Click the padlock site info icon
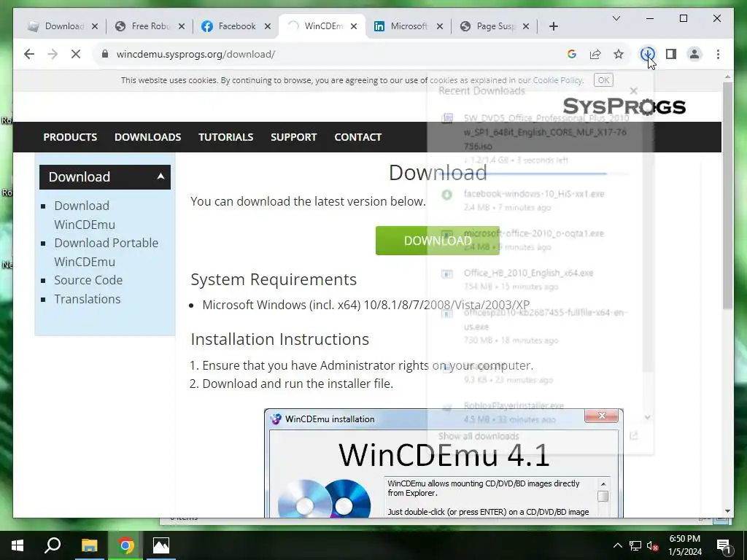 pos(105,54)
